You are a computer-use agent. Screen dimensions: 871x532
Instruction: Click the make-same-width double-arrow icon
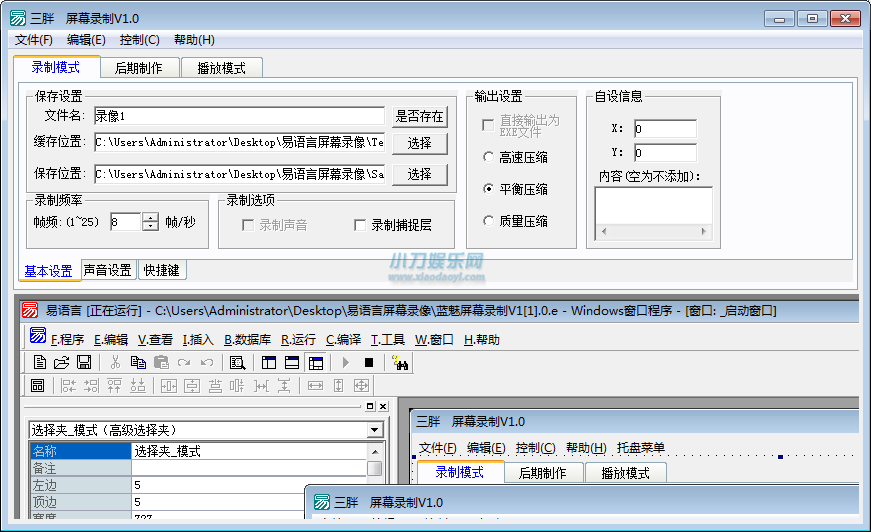point(316,385)
